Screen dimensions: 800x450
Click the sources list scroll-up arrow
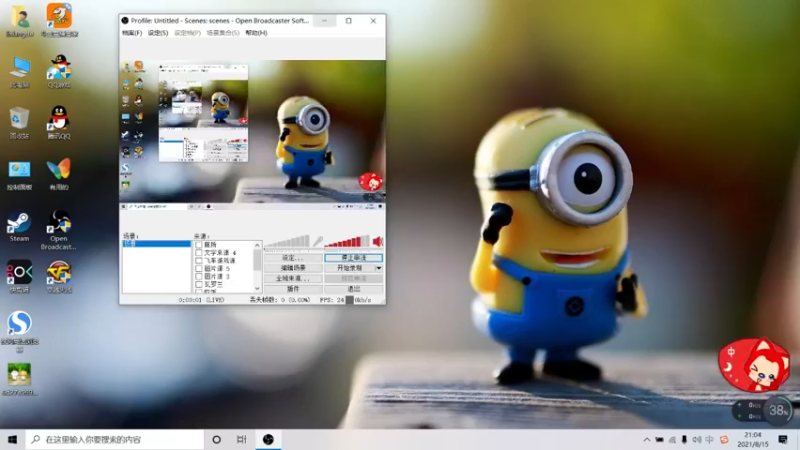(257, 245)
